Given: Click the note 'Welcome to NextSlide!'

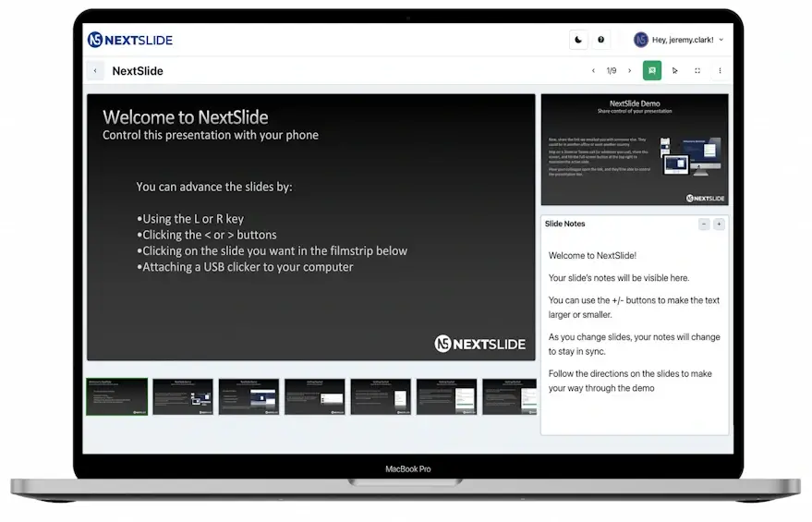Looking at the screenshot, I should (x=592, y=256).
